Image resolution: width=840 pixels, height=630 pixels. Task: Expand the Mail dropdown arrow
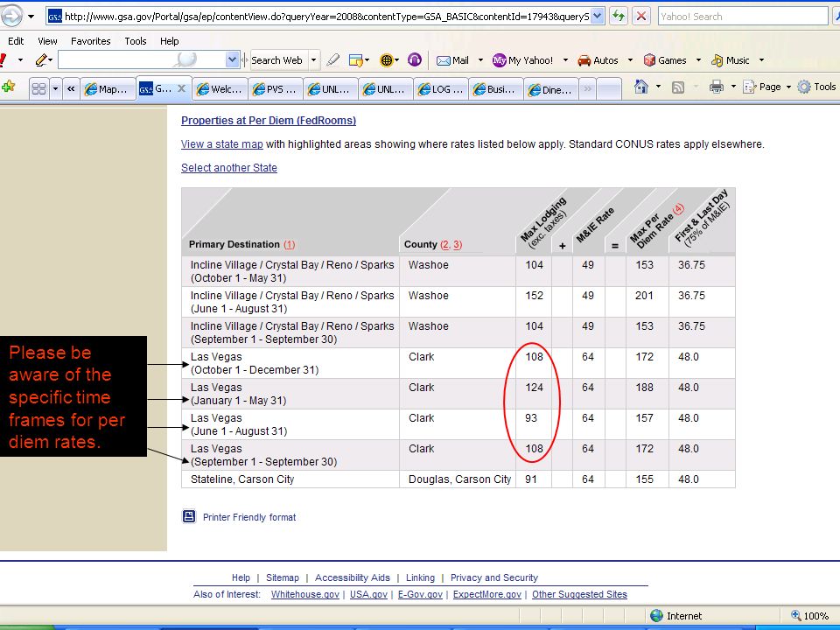480,60
